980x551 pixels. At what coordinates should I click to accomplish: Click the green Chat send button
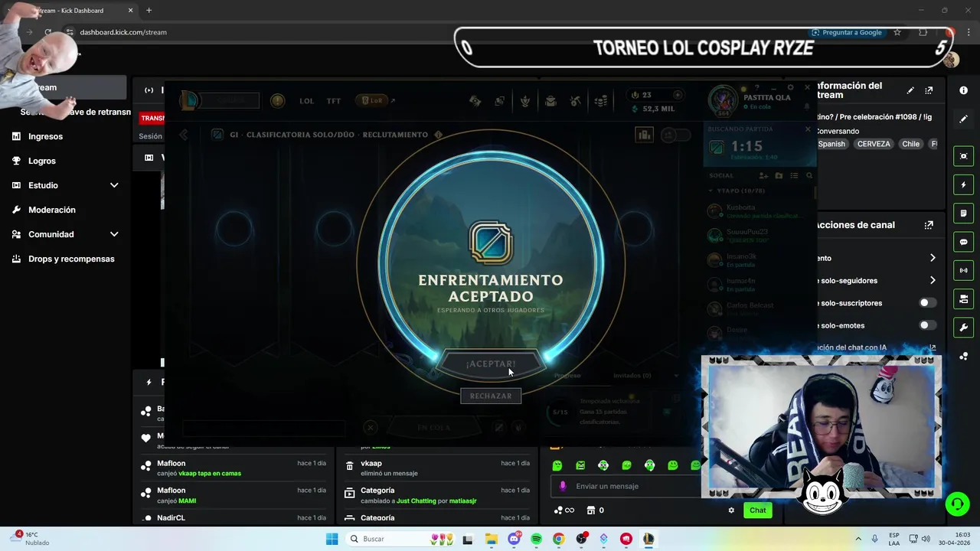(x=757, y=510)
